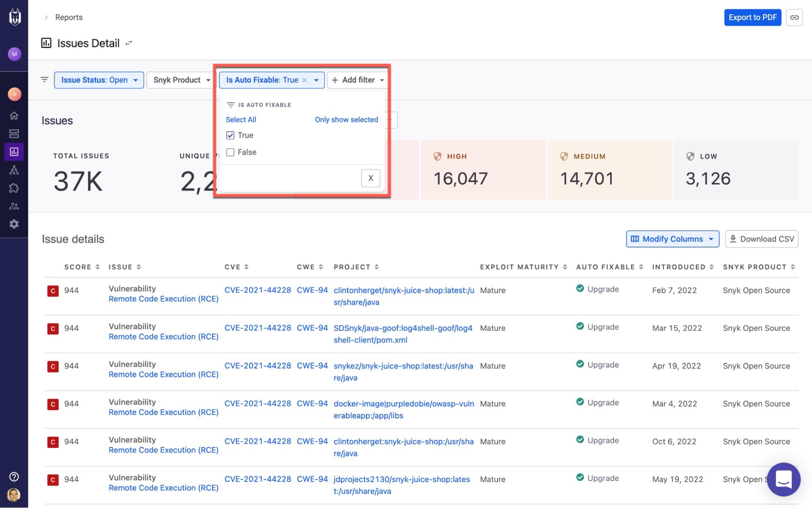Image resolution: width=812 pixels, height=508 pixels.
Task: Open snykez/snyk-juice-shop:latest project link
Action: click(403, 372)
